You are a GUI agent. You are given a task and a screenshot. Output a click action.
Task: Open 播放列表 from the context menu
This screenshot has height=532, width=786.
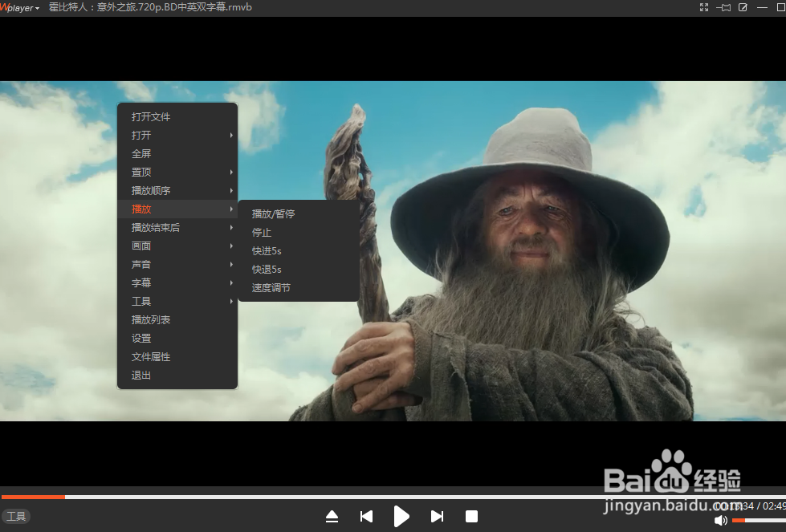177,320
